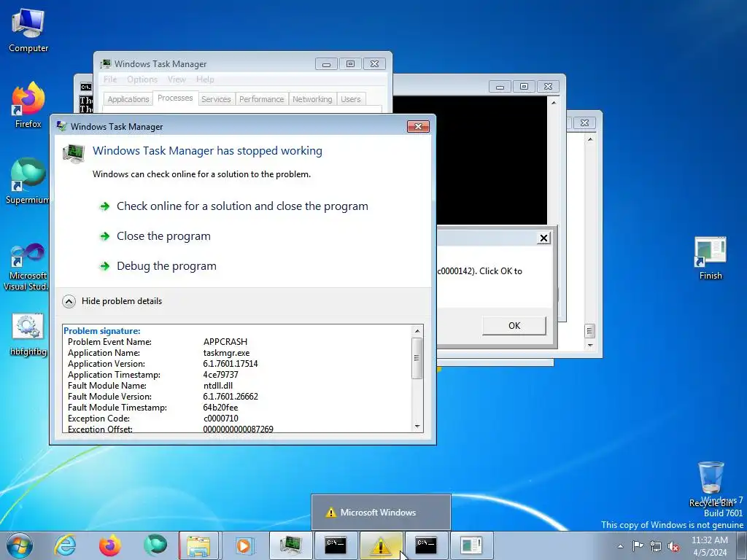Viewport: 747px width, 560px height.
Task: Switch to first command prompt taskbar button
Action: [x=336, y=545]
